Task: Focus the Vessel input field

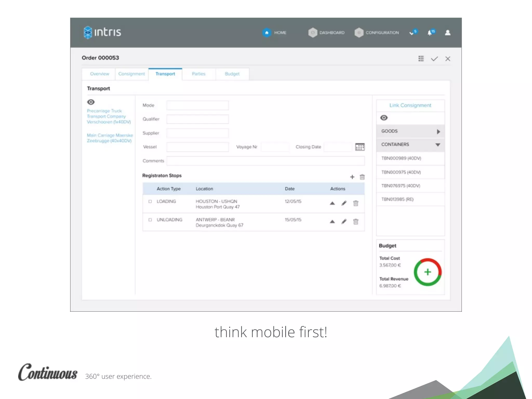Action: (197, 147)
